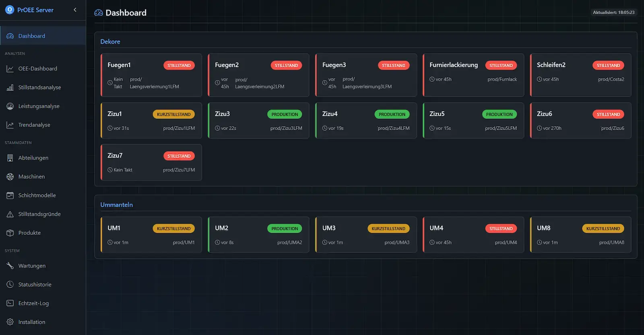The image size is (644, 335).
Task: Go to OEE-Dashboard in the sidebar
Action: (x=43, y=68)
